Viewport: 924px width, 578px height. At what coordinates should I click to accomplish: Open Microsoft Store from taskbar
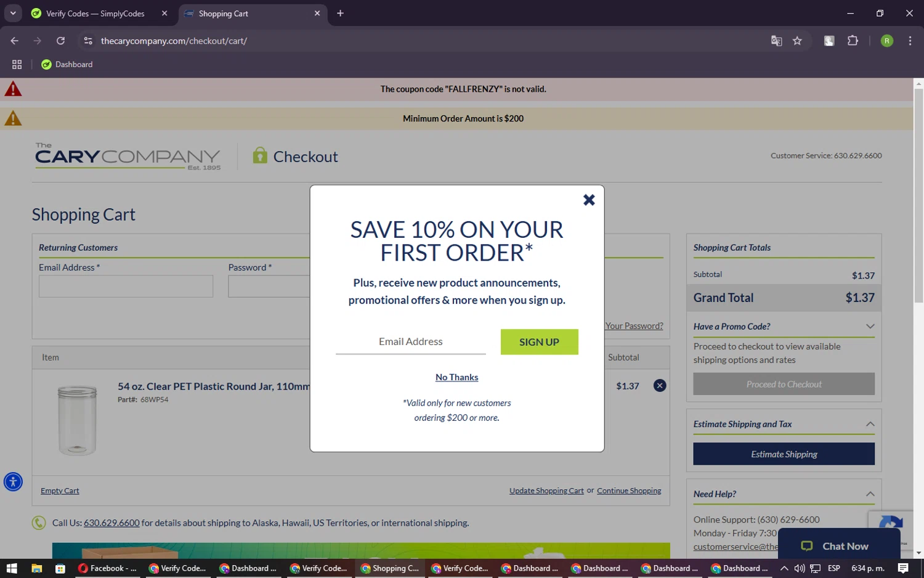pyautogui.click(x=60, y=568)
